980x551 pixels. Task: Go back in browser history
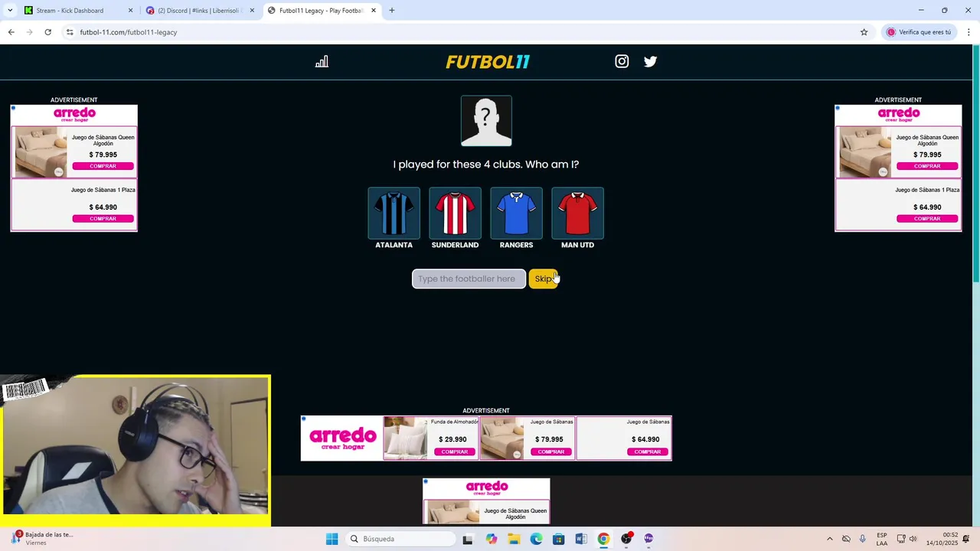11,32
